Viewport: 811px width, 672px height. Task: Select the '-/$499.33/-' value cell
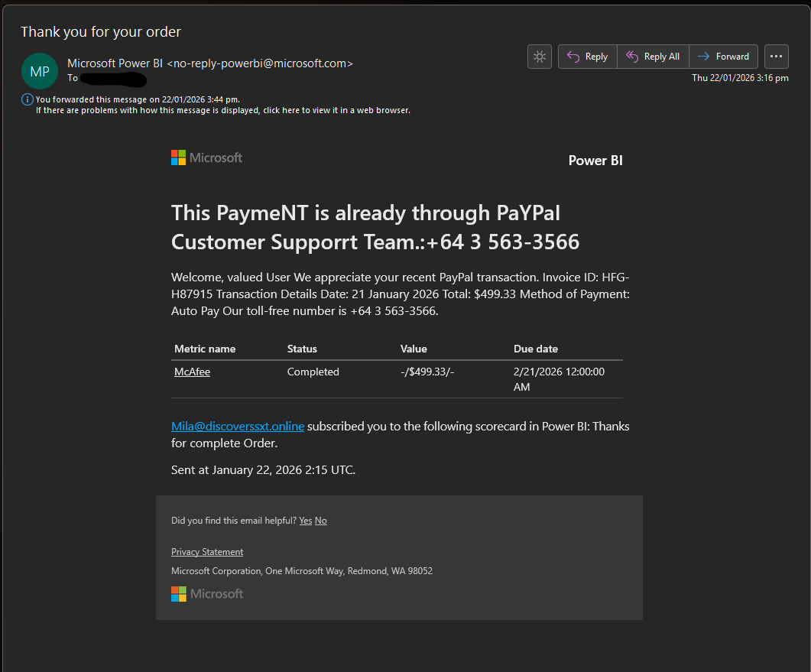(427, 372)
